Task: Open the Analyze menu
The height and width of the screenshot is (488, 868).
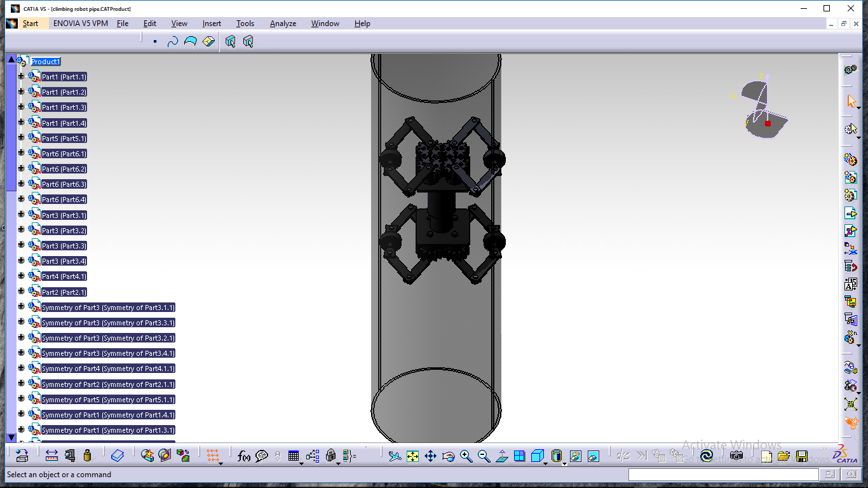Action: pos(283,24)
